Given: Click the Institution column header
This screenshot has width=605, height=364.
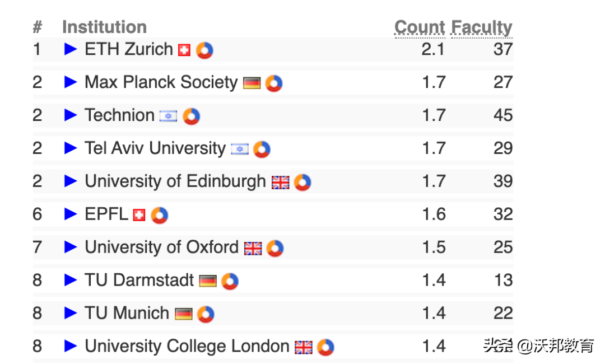Looking at the screenshot, I should (104, 27).
